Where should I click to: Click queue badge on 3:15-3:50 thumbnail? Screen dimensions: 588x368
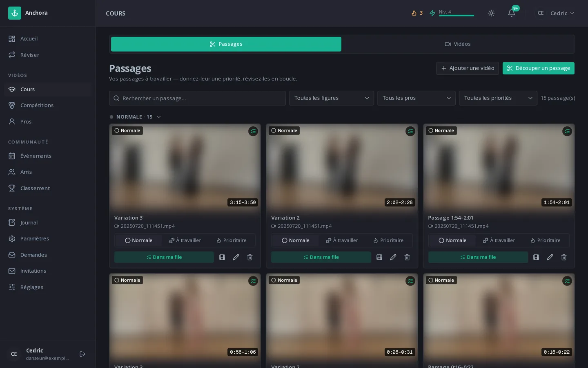(253, 131)
